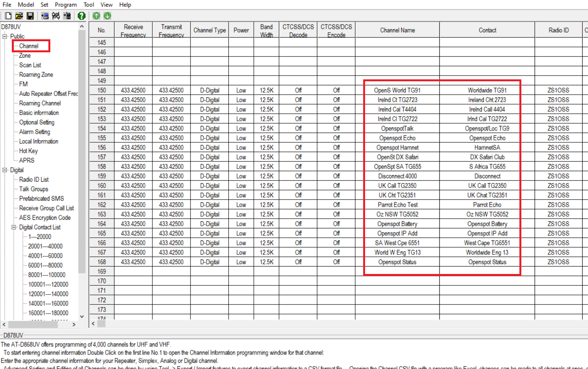Open the Tool menu
Viewport: 588px width, 369px height.
[89, 5]
